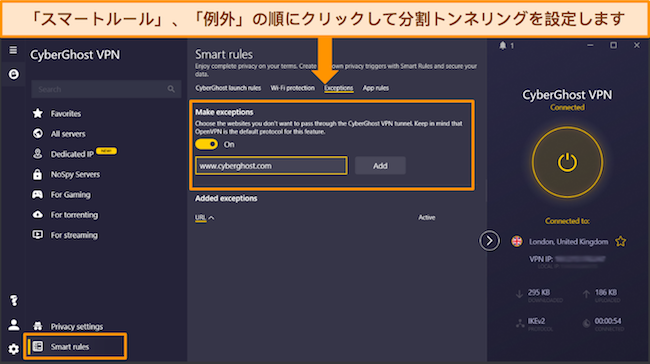Click the 186 KB uploaded value
Screen dimensions: 650x364
click(x=606, y=293)
